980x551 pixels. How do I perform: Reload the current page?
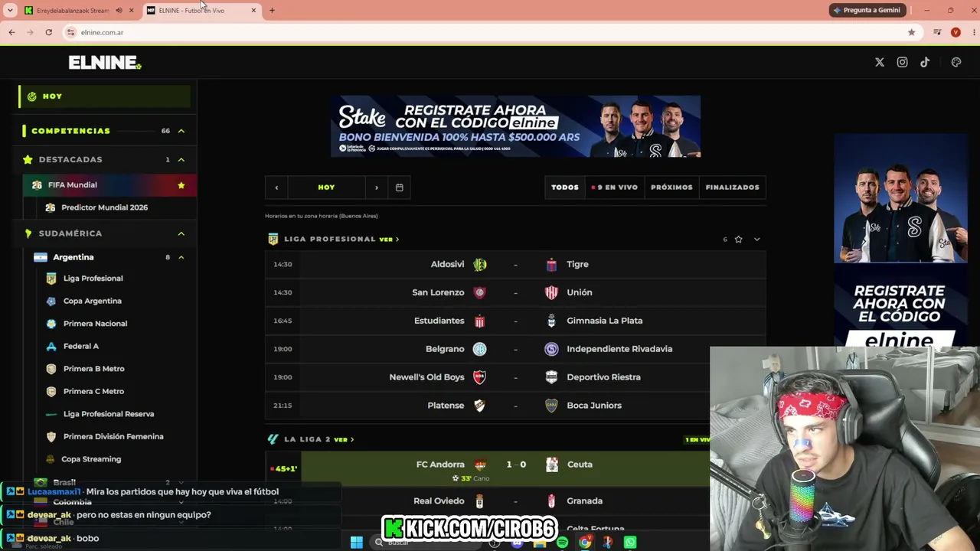[x=48, y=32]
